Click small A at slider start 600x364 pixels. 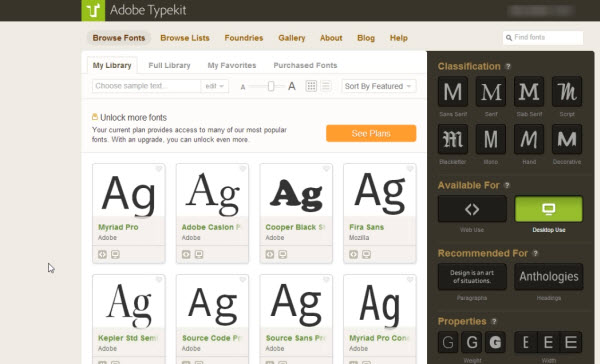click(243, 87)
